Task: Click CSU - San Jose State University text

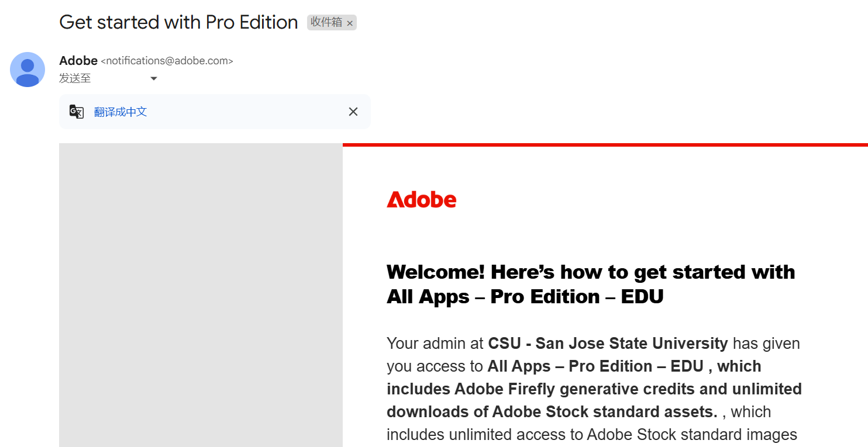Action: coord(608,343)
